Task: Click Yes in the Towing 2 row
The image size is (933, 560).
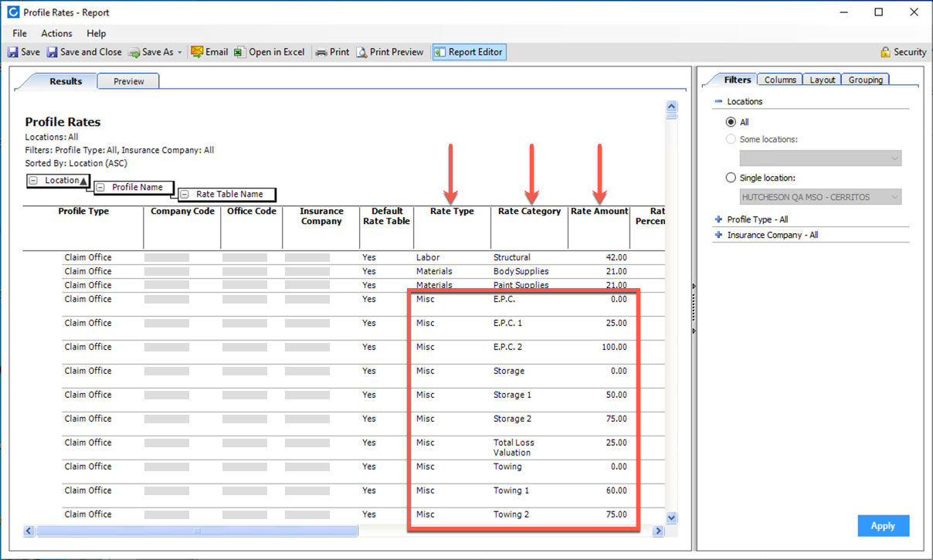Action: click(x=369, y=514)
